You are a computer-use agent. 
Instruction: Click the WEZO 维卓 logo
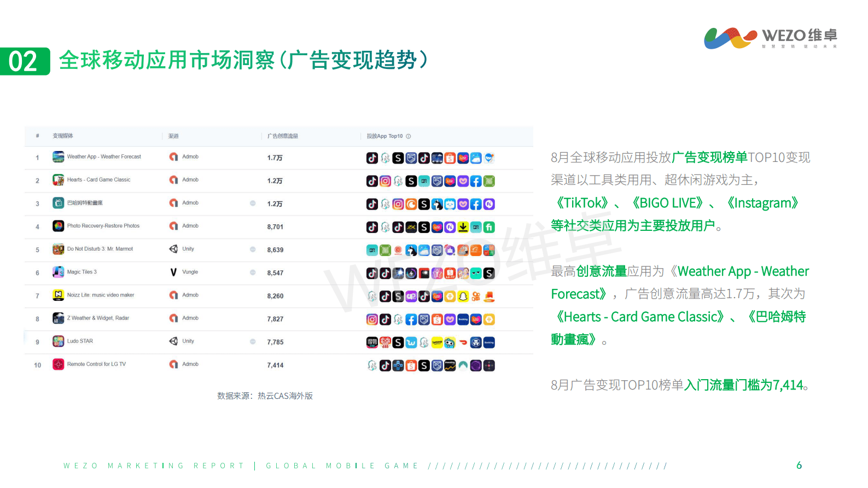pos(771,38)
